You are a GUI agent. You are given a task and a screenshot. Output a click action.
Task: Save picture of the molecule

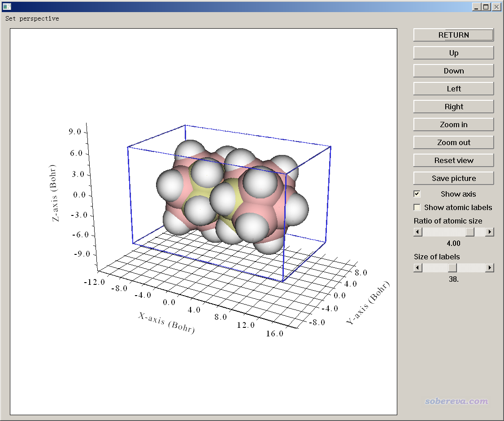pos(453,178)
